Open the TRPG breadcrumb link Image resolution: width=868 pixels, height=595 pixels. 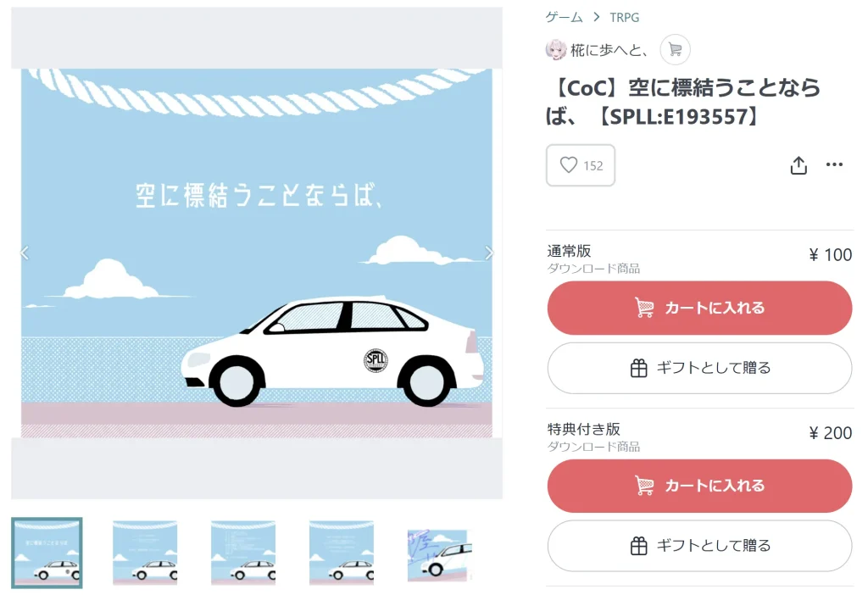click(625, 18)
